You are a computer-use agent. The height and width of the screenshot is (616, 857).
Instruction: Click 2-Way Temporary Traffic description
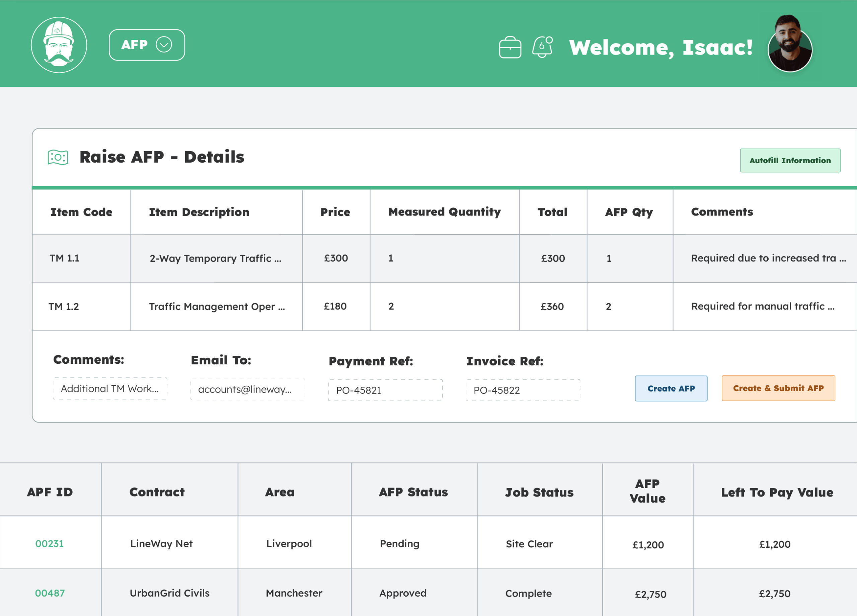(x=216, y=258)
